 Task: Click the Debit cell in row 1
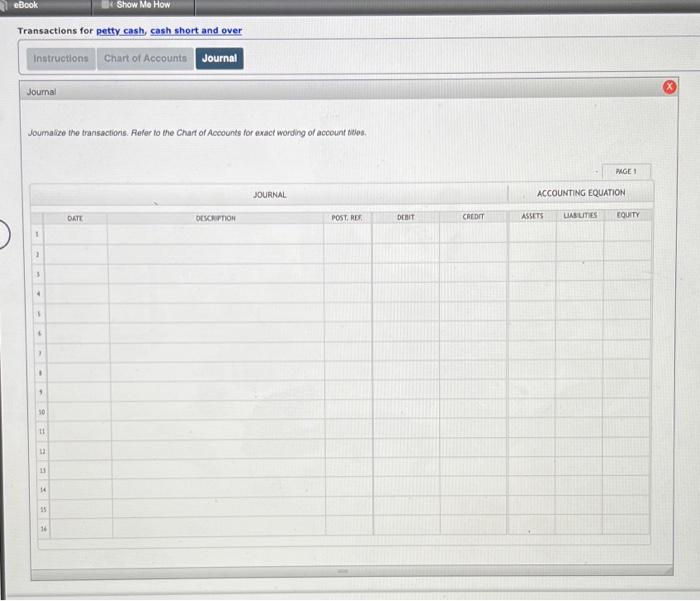tap(405, 234)
